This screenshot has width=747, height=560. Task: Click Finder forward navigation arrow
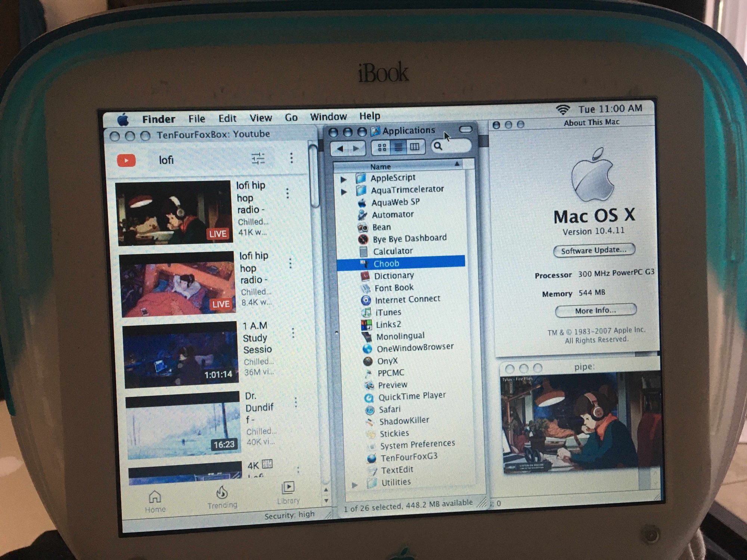(356, 149)
